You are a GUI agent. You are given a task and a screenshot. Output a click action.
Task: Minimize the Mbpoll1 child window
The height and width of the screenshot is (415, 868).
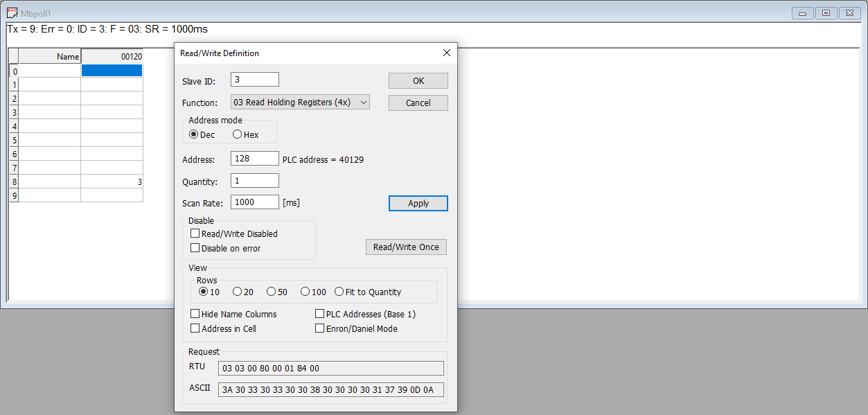click(x=804, y=13)
